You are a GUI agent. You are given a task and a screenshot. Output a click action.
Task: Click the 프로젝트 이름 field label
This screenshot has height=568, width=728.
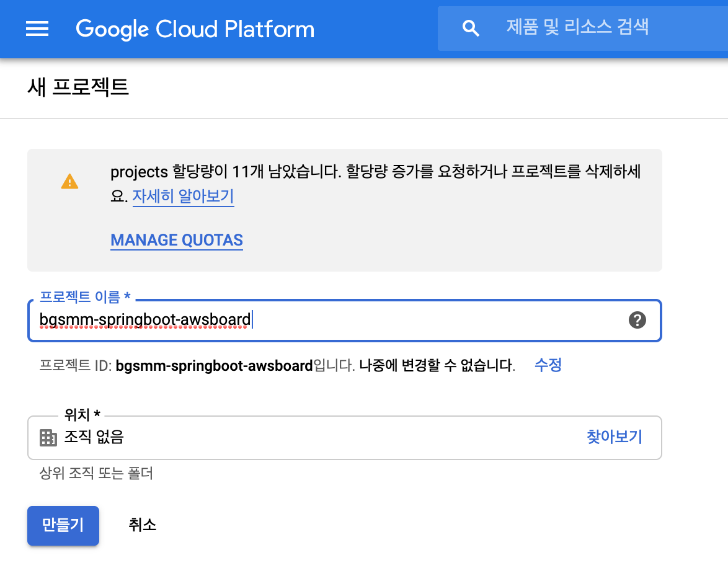pyautogui.click(x=84, y=297)
